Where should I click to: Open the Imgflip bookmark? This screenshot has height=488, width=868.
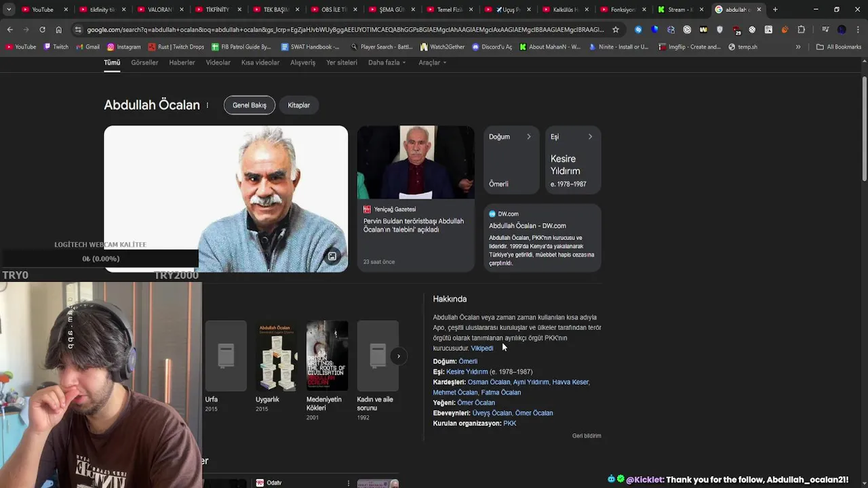[690, 47]
